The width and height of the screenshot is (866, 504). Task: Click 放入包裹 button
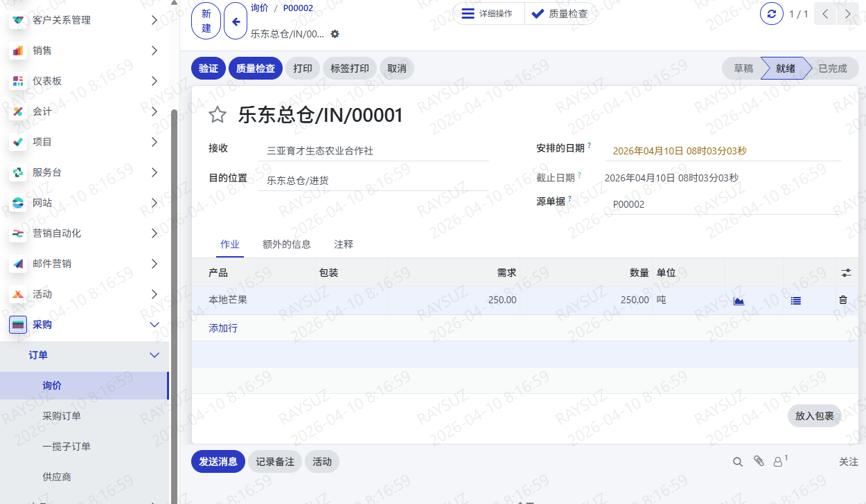point(815,416)
